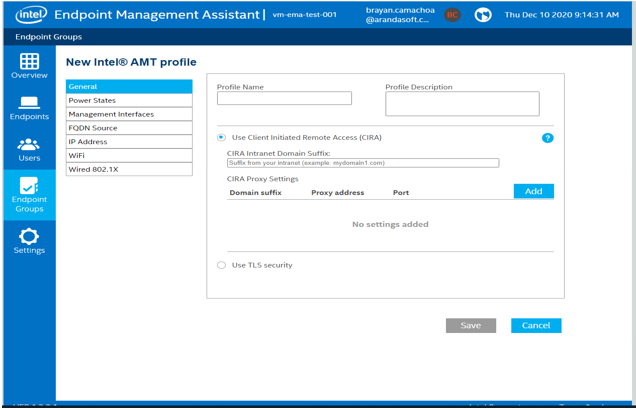Click the Domain suffix column header
This screenshot has width=636, height=410.
click(256, 193)
